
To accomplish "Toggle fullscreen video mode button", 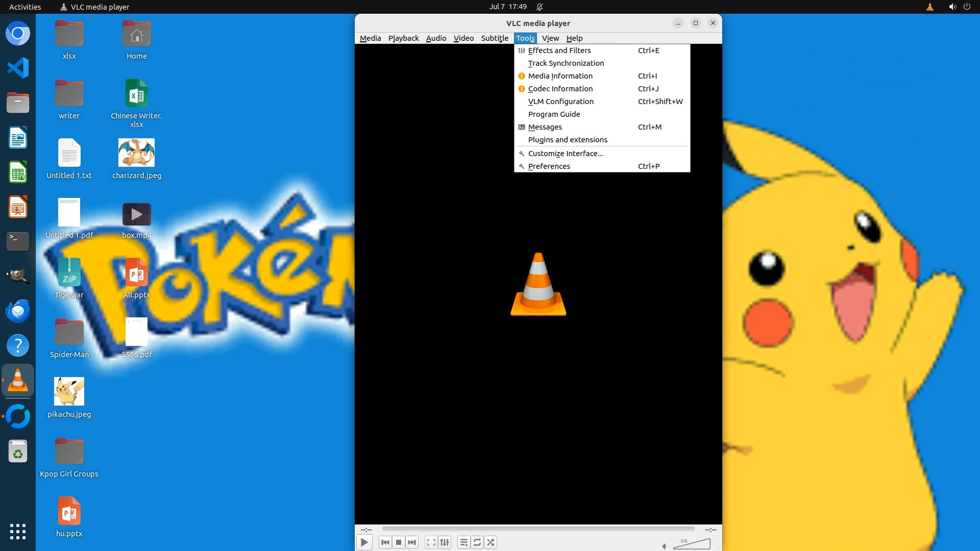I will click(x=431, y=542).
